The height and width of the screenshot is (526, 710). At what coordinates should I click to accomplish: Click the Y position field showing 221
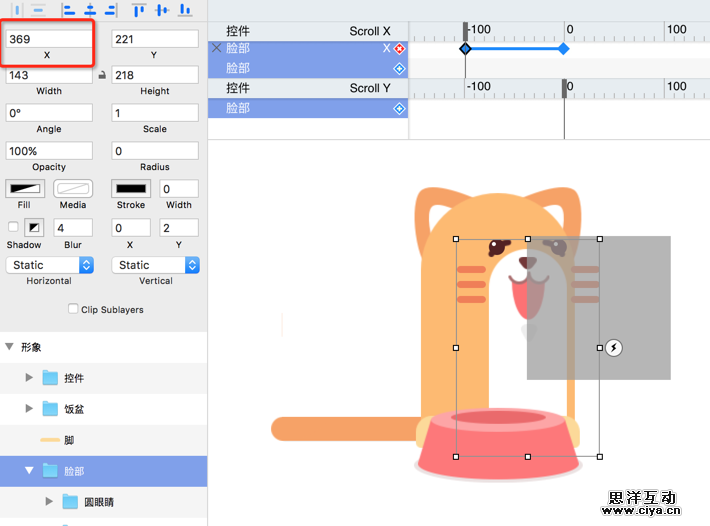pos(155,39)
